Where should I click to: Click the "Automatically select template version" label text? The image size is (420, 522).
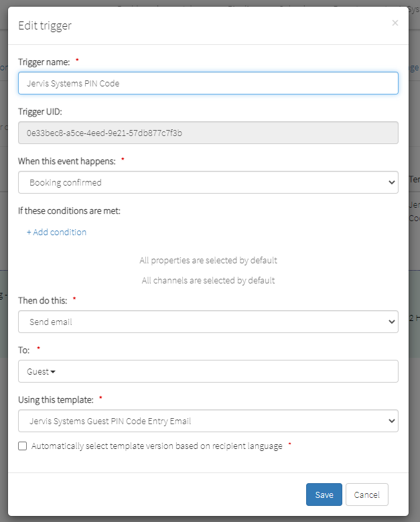click(157, 446)
